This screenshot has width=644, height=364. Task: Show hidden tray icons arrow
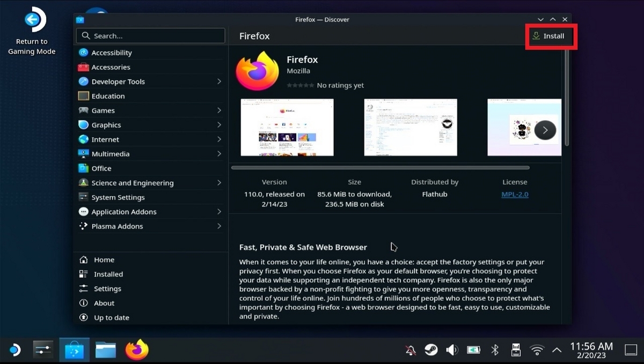[557, 350]
